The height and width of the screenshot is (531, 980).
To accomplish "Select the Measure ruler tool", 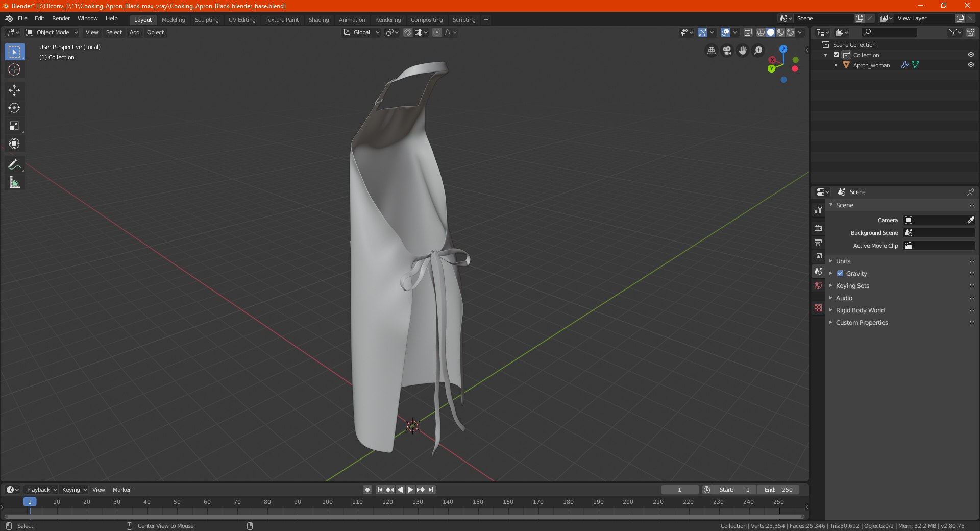I will [x=14, y=182].
